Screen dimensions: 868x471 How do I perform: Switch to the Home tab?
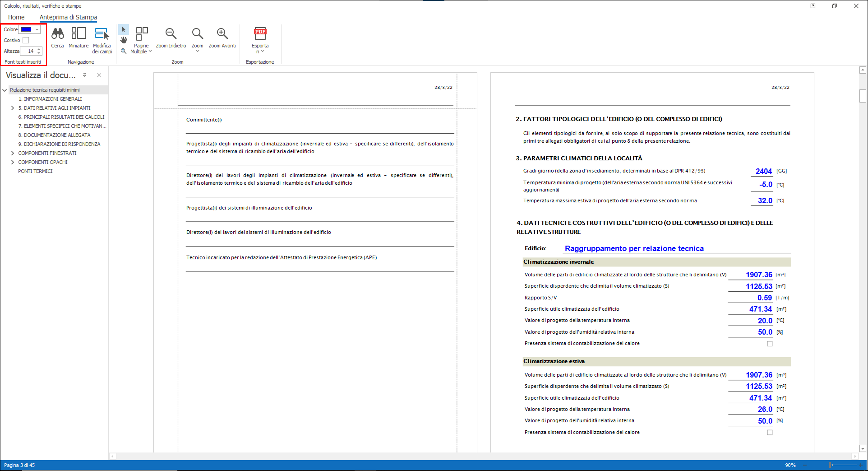(16, 17)
